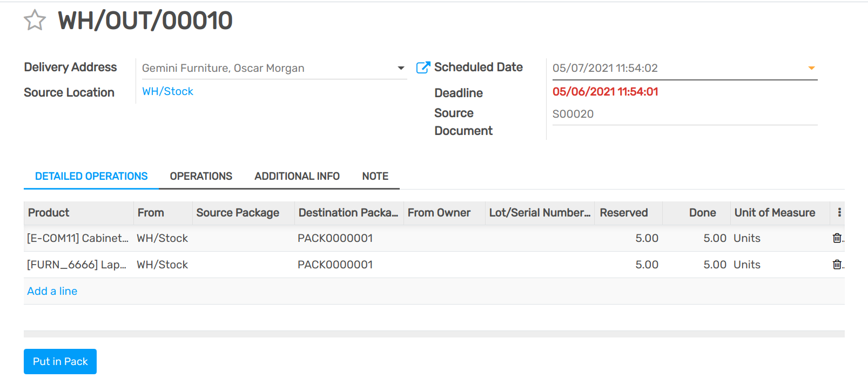Delete the E-COM11 Cabinet line with trash icon
The image size is (868, 378).
(837, 238)
